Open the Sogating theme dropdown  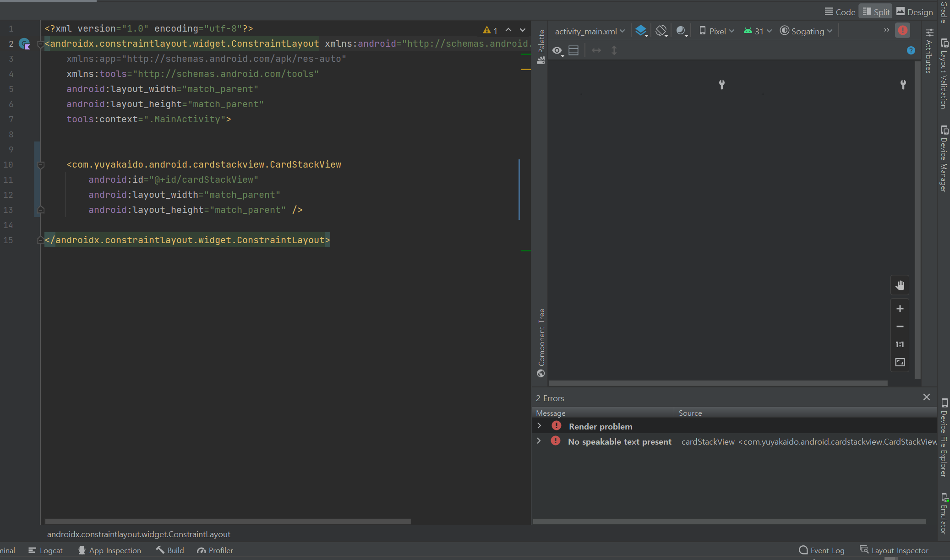pyautogui.click(x=807, y=31)
